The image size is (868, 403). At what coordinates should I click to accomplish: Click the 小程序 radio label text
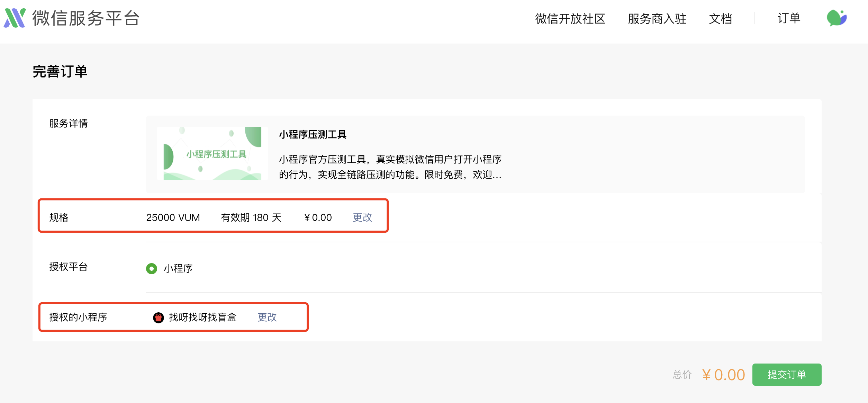point(178,268)
